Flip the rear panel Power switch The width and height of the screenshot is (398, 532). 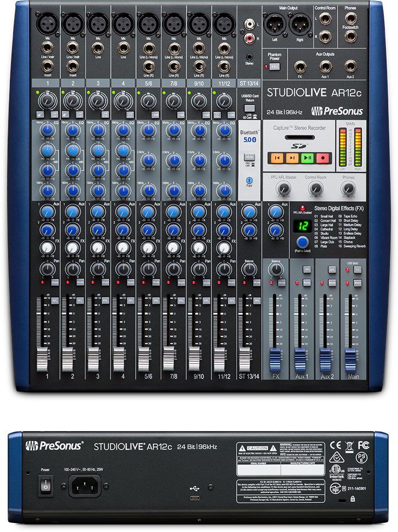point(46,485)
